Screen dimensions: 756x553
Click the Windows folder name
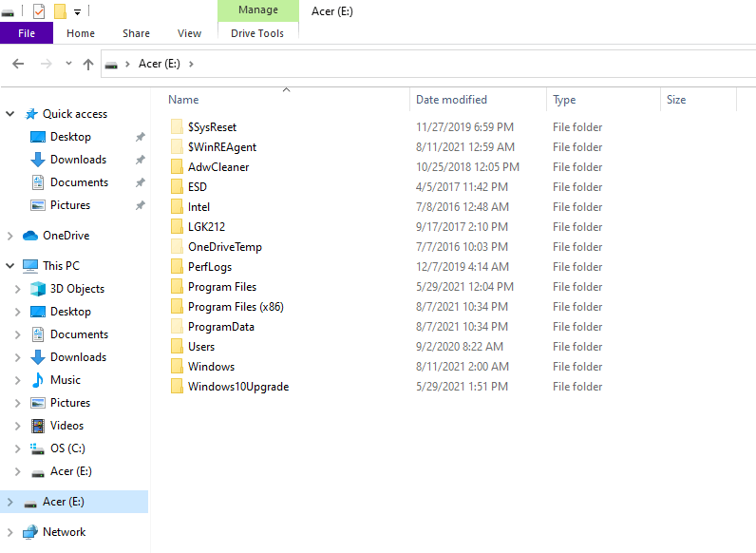(x=211, y=366)
